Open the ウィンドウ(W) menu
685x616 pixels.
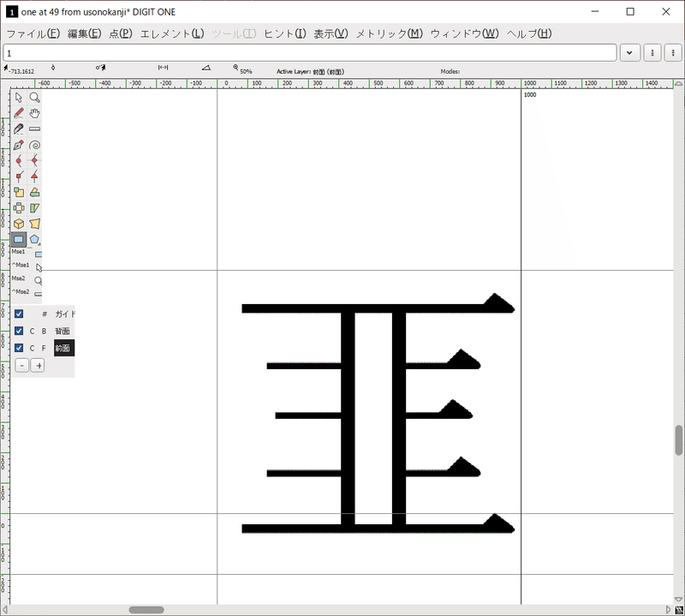pyautogui.click(x=464, y=33)
